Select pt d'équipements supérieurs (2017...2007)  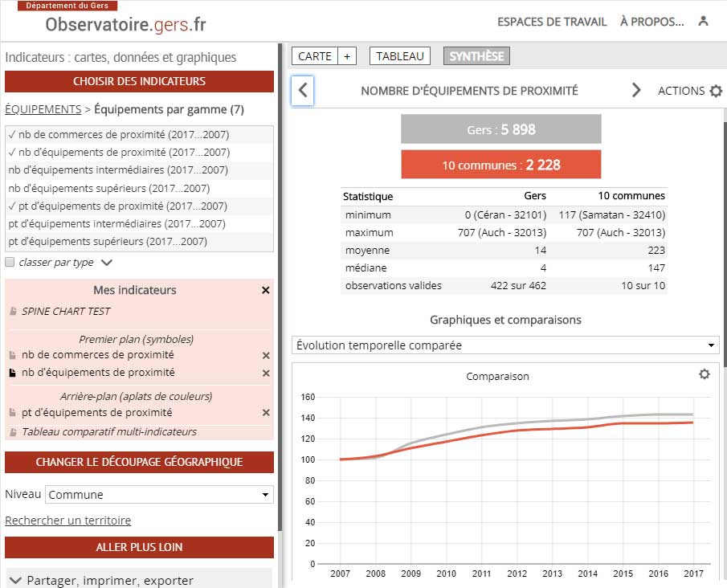click(x=139, y=241)
